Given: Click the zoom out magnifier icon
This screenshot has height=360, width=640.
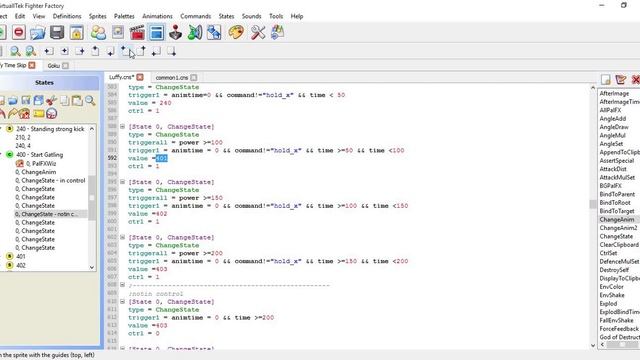Looking at the screenshot, I should click(31, 51).
